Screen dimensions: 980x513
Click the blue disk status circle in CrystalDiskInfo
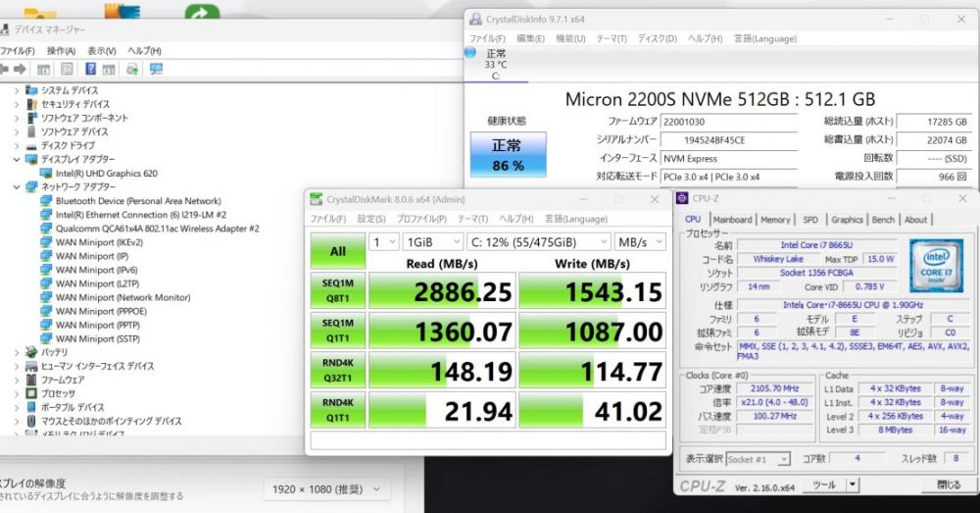click(x=470, y=53)
